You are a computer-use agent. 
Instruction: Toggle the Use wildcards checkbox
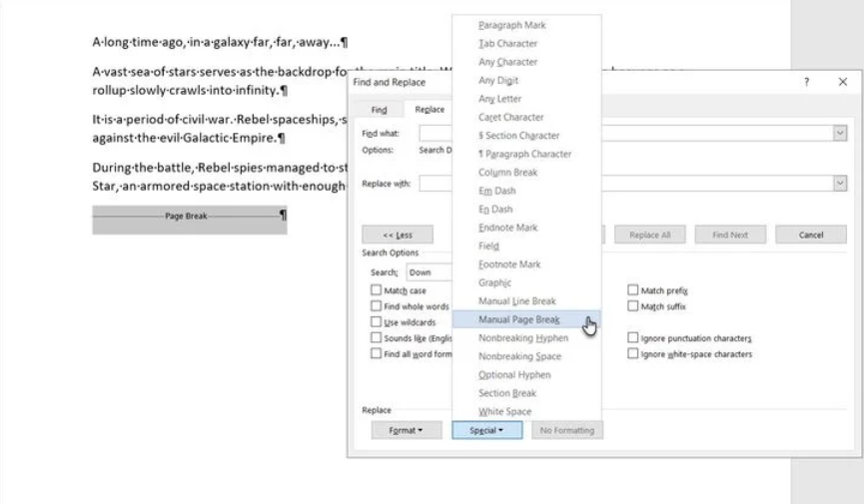point(374,322)
